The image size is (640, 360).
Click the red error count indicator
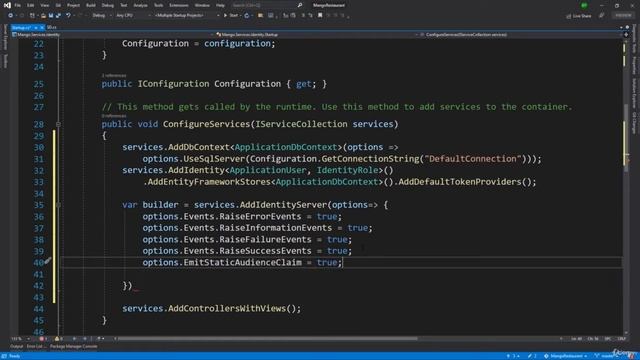(x=43, y=339)
